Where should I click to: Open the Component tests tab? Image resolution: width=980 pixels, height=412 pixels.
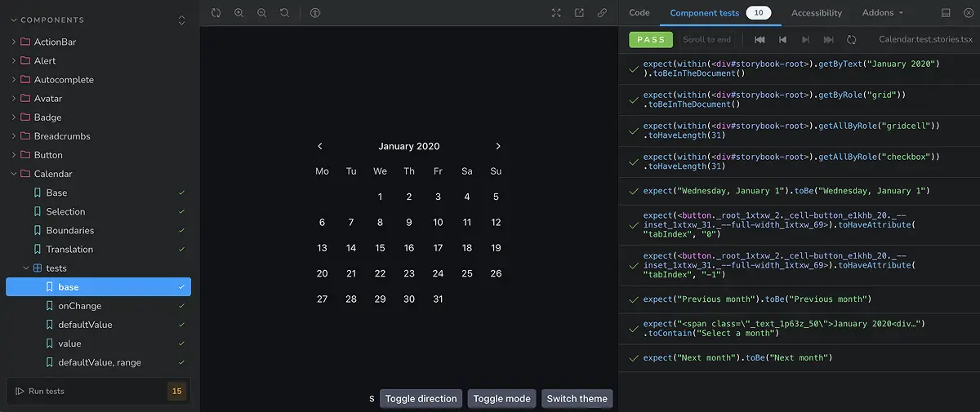720,13
